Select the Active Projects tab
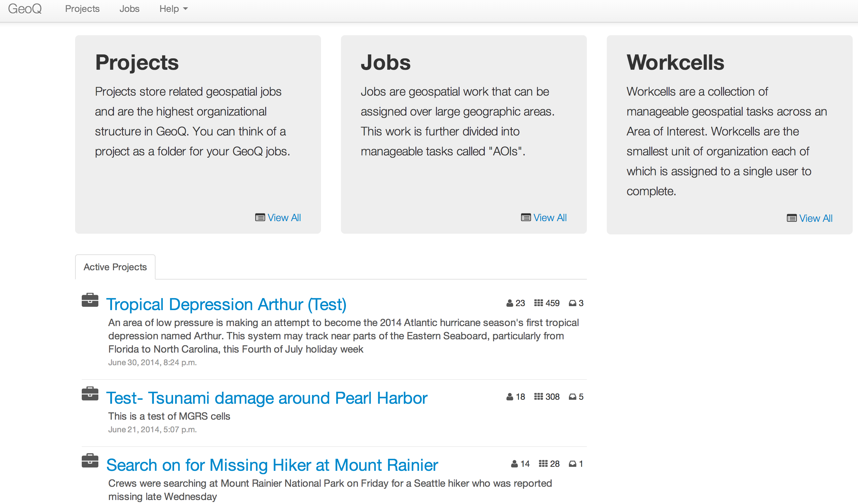The width and height of the screenshot is (858, 504). (x=115, y=267)
